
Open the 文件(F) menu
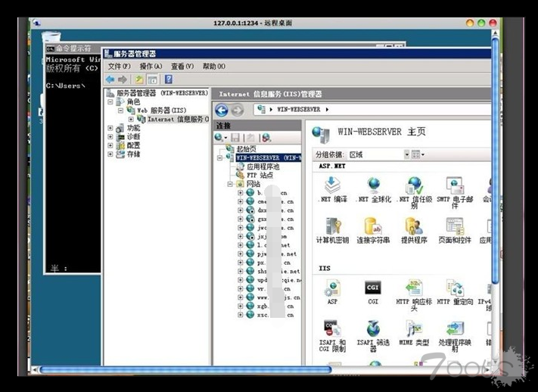click(x=119, y=66)
